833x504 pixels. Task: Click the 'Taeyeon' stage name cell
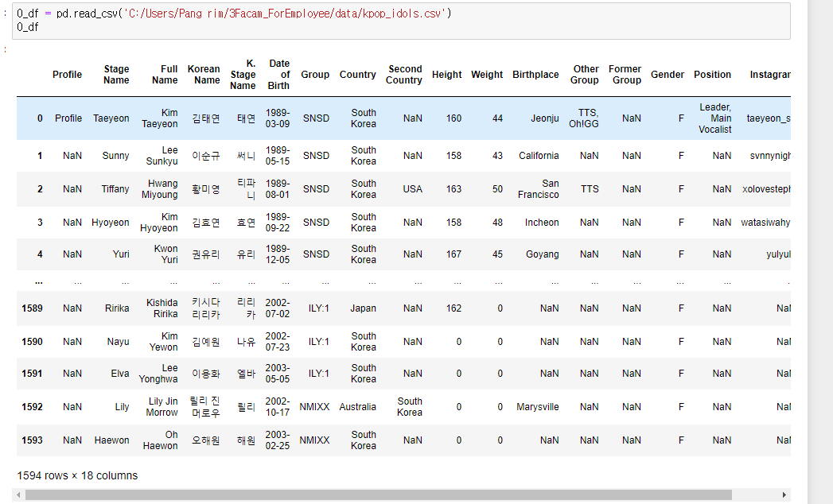pyautogui.click(x=111, y=118)
